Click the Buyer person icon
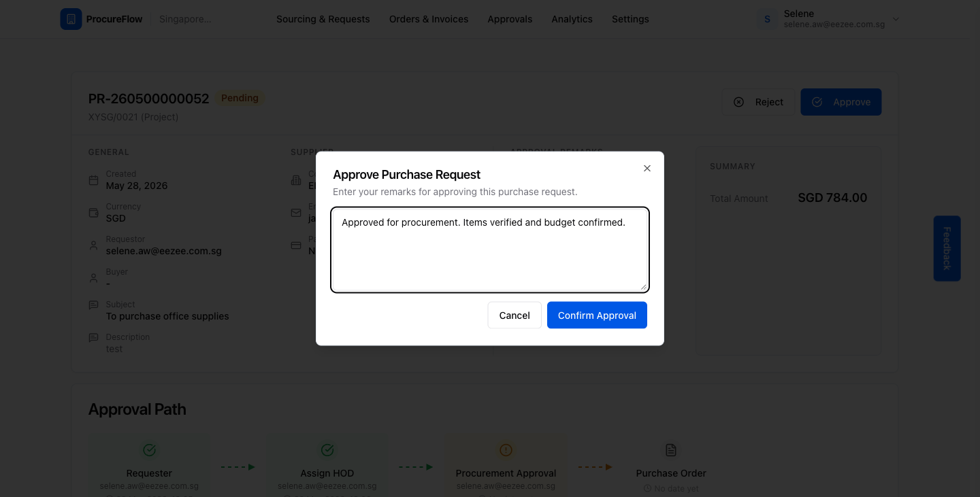Viewport: 980px width, 497px height. [94, 278]
